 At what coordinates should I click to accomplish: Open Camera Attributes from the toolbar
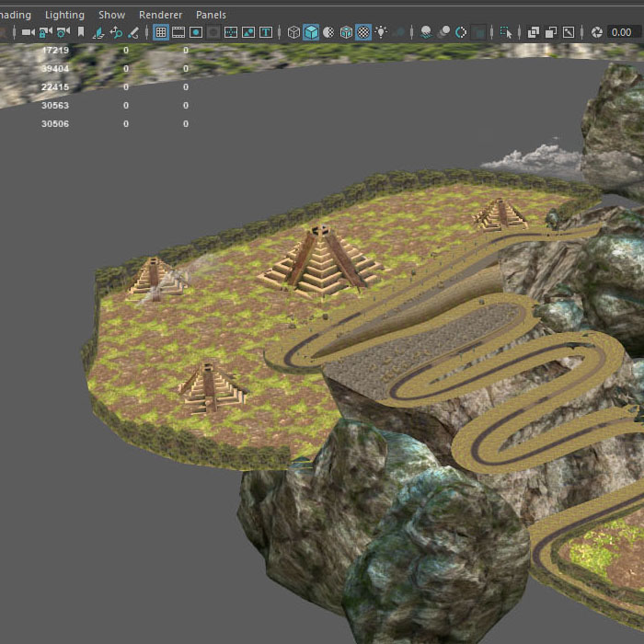click(63, 32)
